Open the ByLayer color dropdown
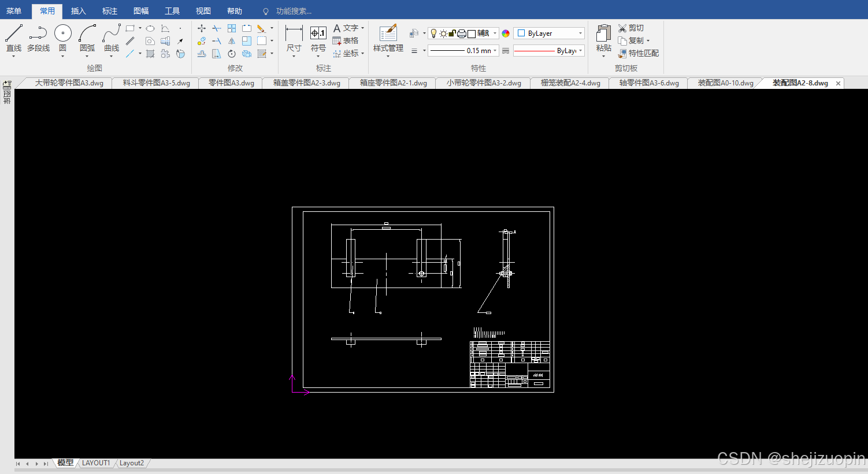 [x=548, y=33]
